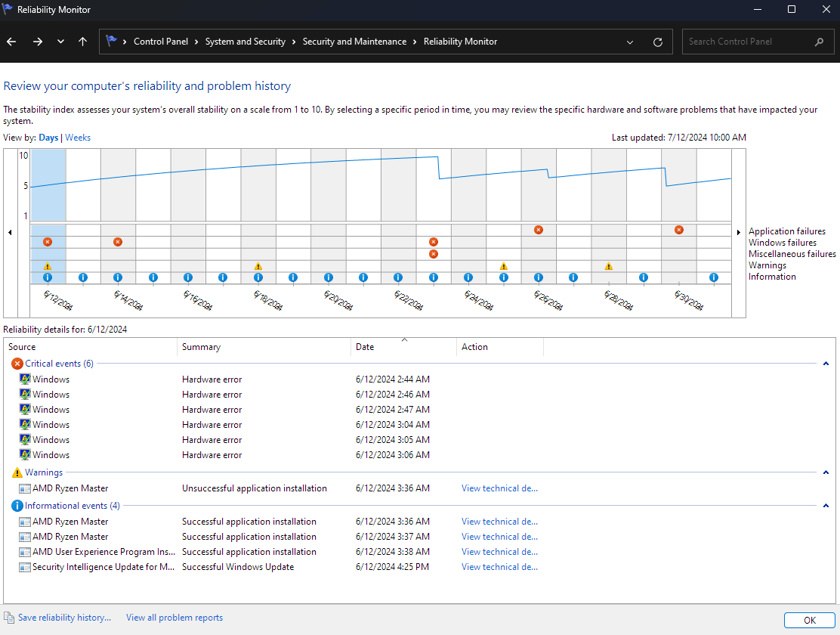Click the blue Informational events group icon
Viewport: 840px width, 635px height.
[x=17, y=506]
